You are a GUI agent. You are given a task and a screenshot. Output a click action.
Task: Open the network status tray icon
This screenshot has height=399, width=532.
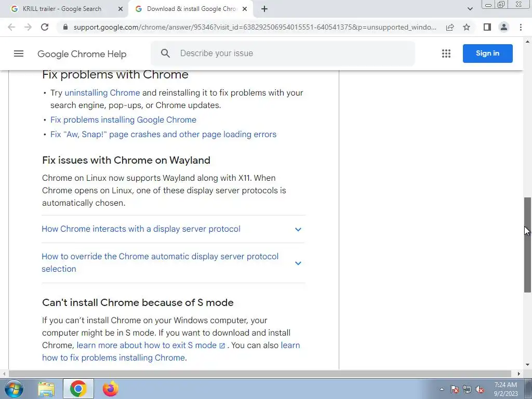tap(467, 390)
